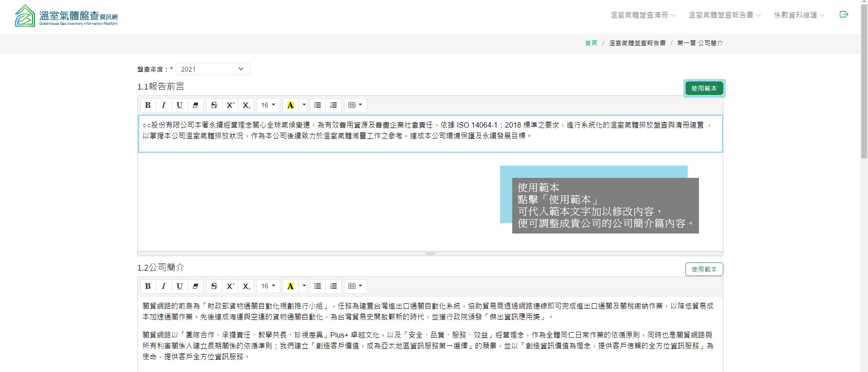Expand table insert dropdown in 1.1 toolbar
This screenshot has height=372, width=868.
click(x=355, y=105)
